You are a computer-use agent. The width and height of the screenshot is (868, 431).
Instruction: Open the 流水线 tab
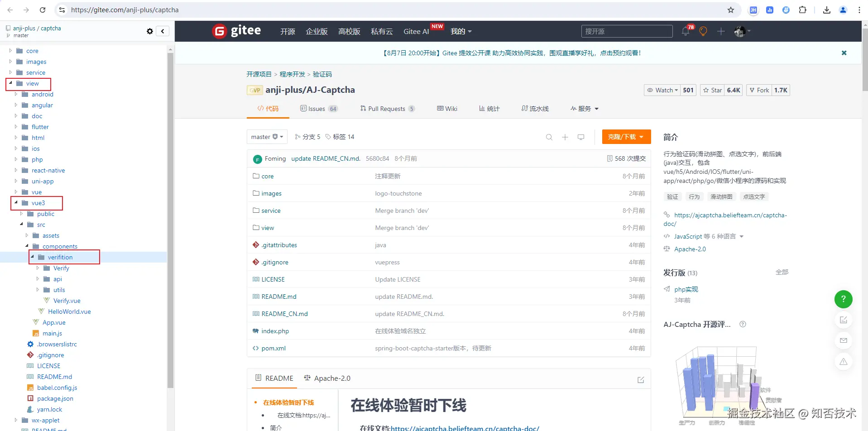tap(535, 109)
